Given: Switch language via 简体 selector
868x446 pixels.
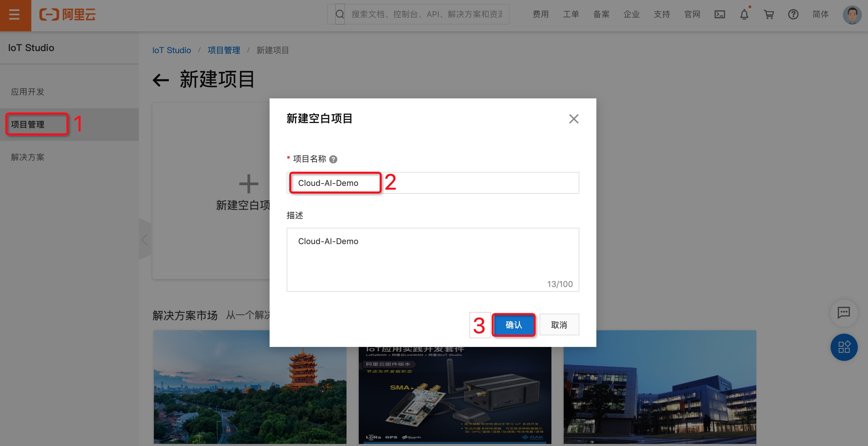Looking at the screenshot, I should pyautogui.click(x=820, y=14).
